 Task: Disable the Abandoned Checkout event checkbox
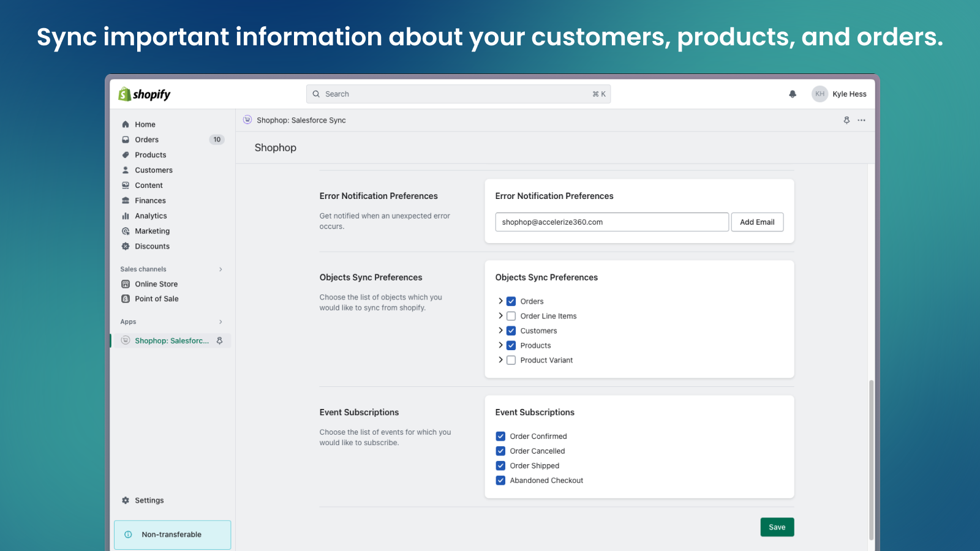[x=500, y=481]
